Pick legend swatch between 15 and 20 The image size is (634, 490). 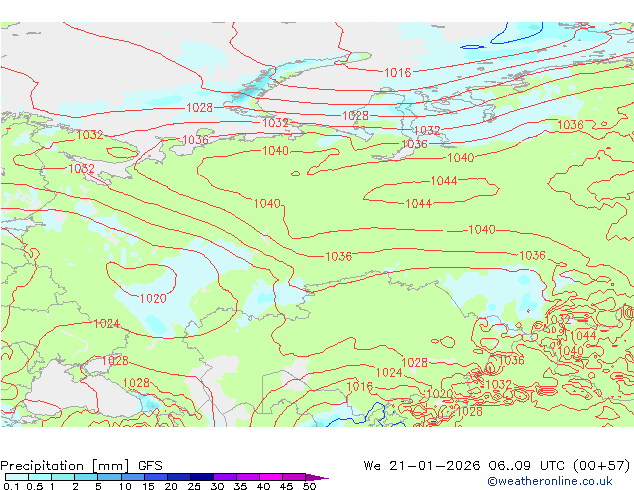point(156,477)
